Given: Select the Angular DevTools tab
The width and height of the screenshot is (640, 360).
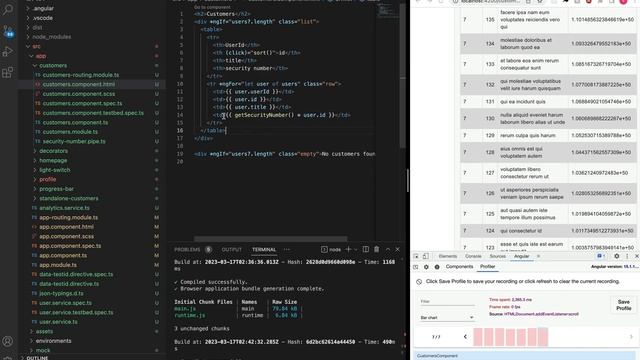Looking at the screenshot, I should tap(521, 256).
